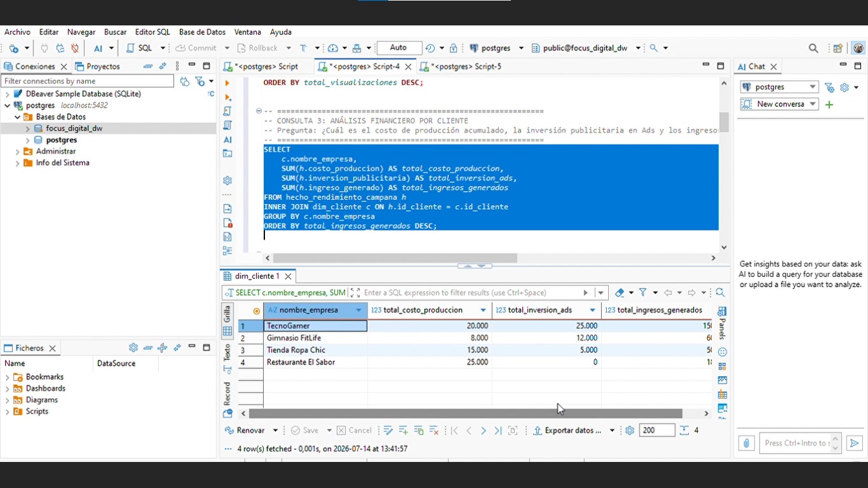The width and height of the screenshot is (868, 488).
Task: Click the link-with-editor arrows in Conexiones panel
Action: point(163,66)
